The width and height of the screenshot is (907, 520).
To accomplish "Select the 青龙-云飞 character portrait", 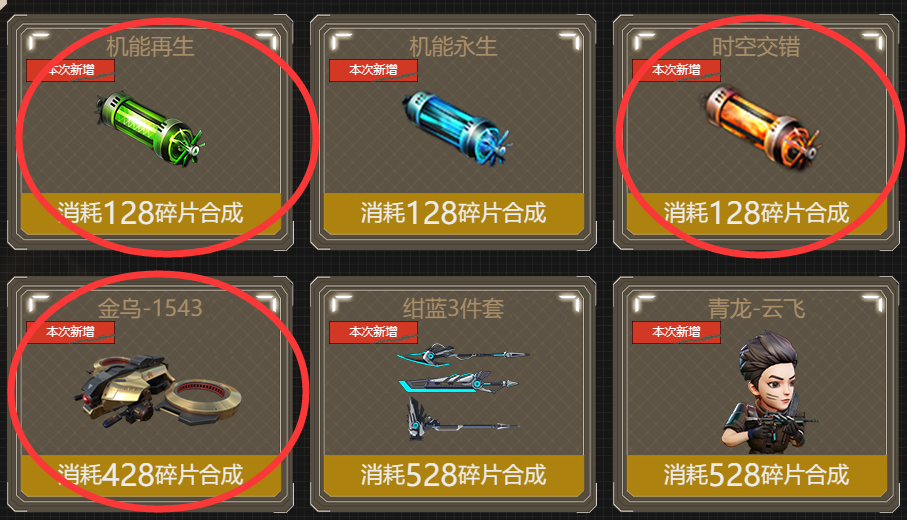I will coord(767,392).
